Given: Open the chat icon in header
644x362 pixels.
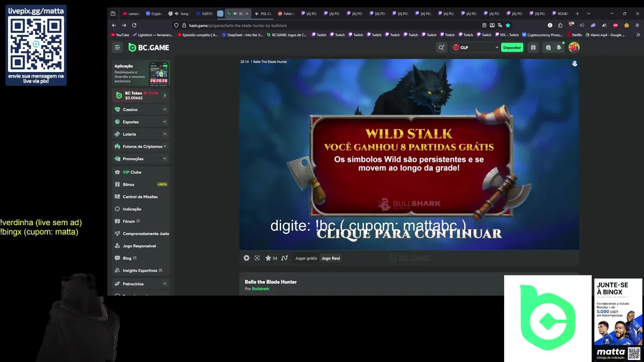Looking at the screenshot, I should [548, 47].
